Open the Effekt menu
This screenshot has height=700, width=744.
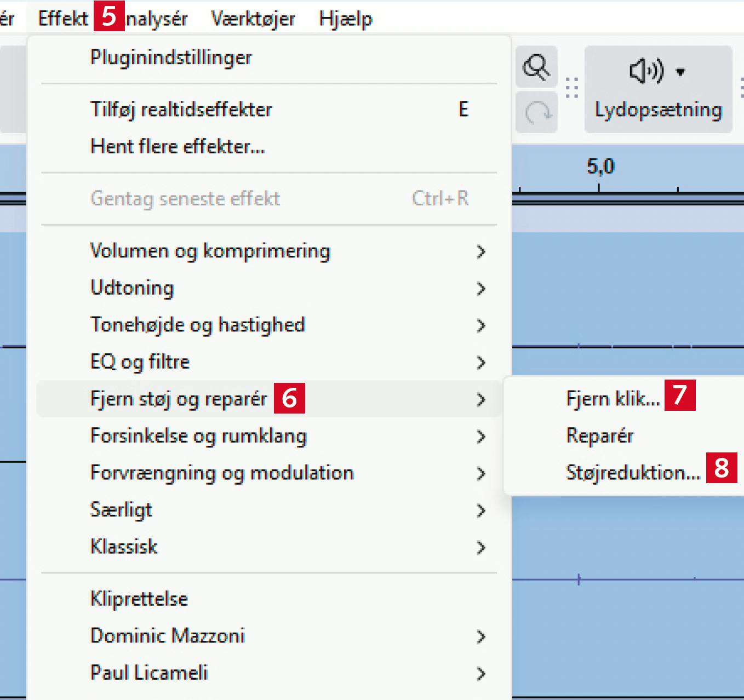coord(62,19)
